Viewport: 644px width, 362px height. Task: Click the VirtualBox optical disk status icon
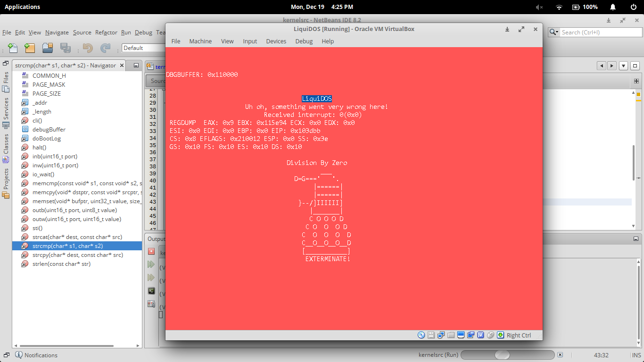pyautogui.click(x=421, y=335)
